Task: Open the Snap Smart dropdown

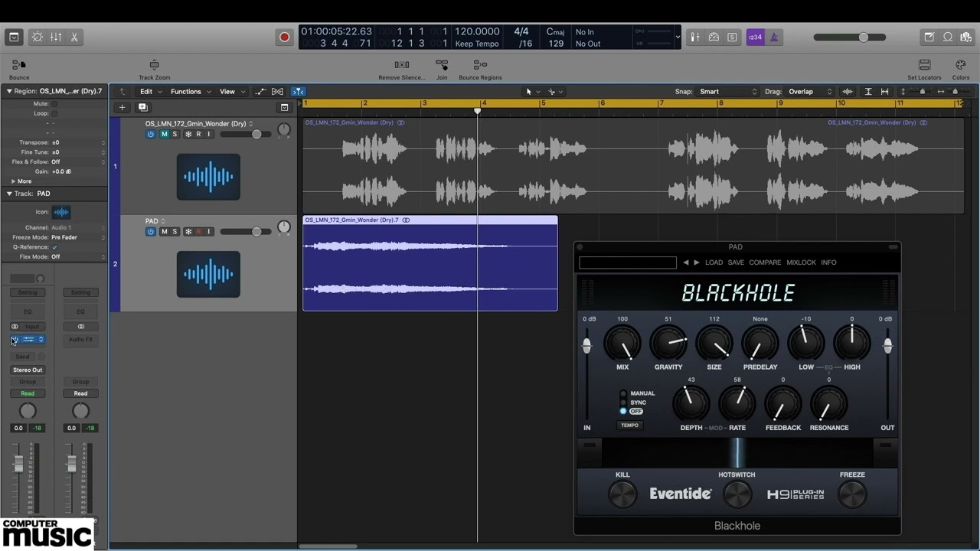Action: coord(727,92)
